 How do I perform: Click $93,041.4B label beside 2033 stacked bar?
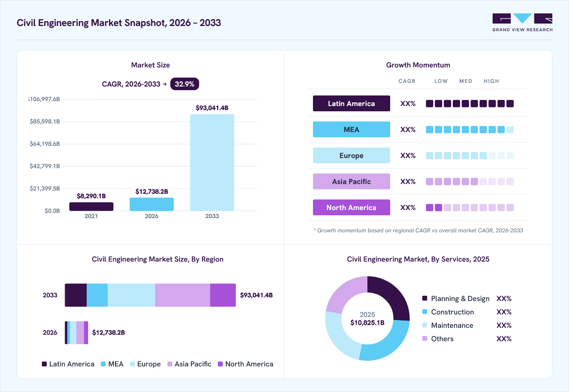point(256,295)
